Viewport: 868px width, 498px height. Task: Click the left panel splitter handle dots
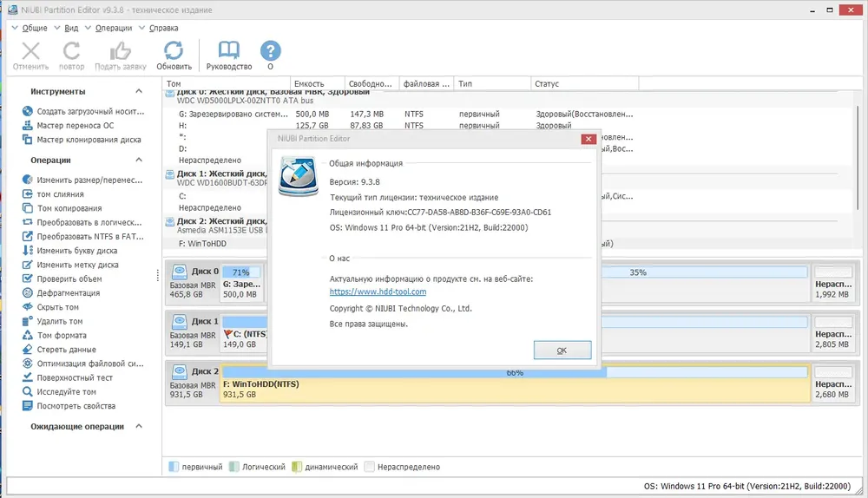(158, 275)
